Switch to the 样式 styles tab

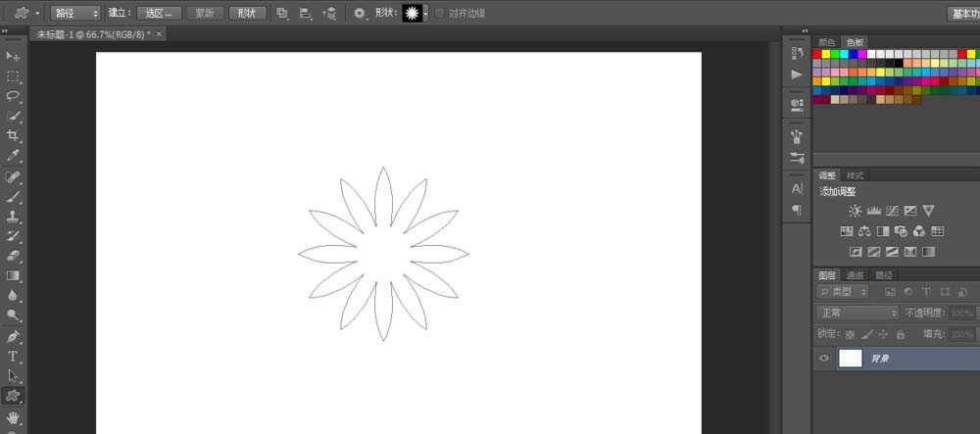point(854,175)
